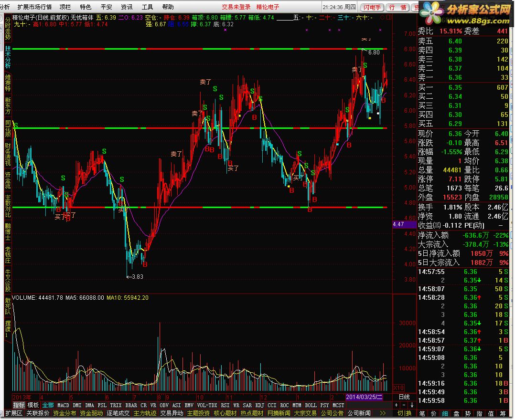Image resolution: width=515 pixels, height=420 pixels.
Task: Select the 敢死队 side tab
Action: coord(8,306)
